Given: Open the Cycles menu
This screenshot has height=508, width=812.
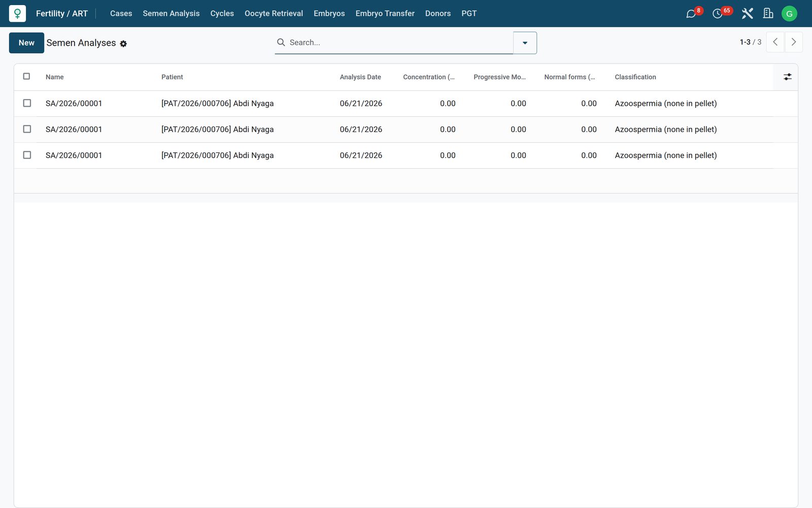Looking at the screenshot, I should click(222, 14).
